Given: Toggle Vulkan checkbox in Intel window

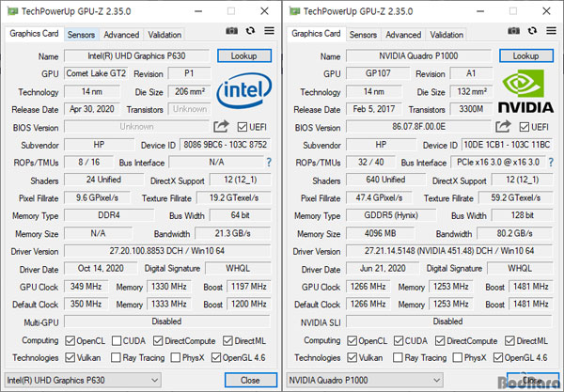Looking at the screenshot, I should pos(70,357).
